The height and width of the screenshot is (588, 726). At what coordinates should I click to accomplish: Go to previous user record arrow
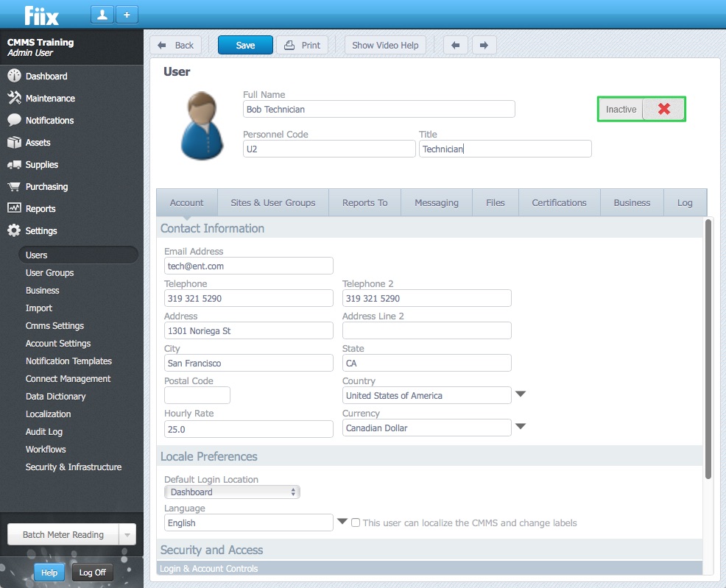[456, 46]
